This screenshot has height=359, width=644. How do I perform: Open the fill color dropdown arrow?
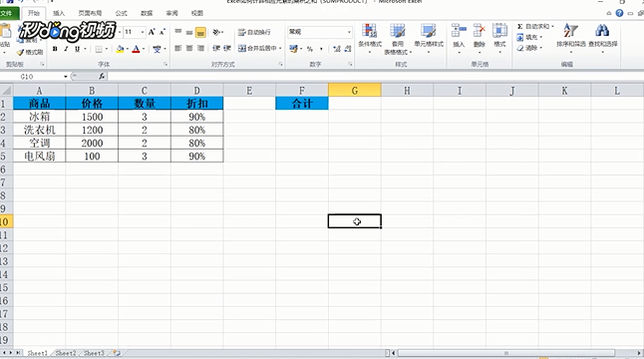click(x=128, y=49)
